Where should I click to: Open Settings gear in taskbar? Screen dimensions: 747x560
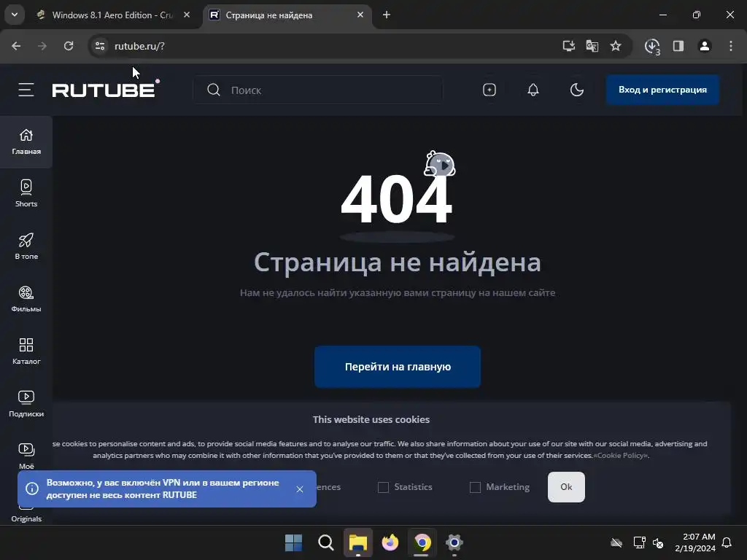coord(454,542)
